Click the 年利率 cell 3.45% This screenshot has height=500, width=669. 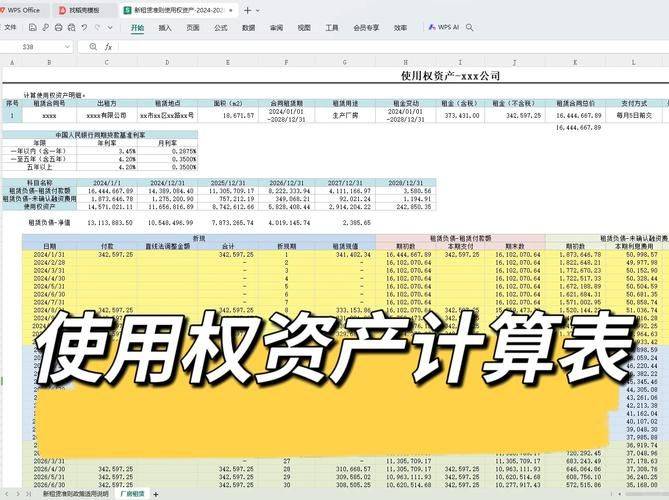click(107, 151)
